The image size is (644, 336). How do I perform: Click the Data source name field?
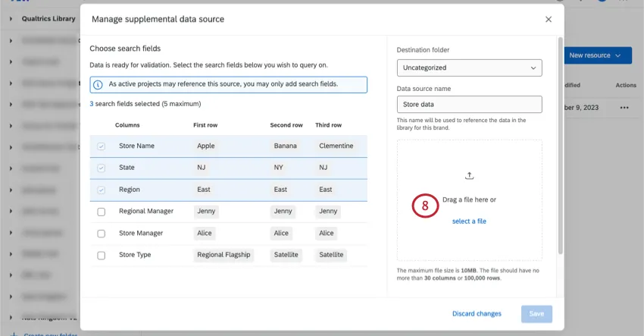click(x=469, y=105)
